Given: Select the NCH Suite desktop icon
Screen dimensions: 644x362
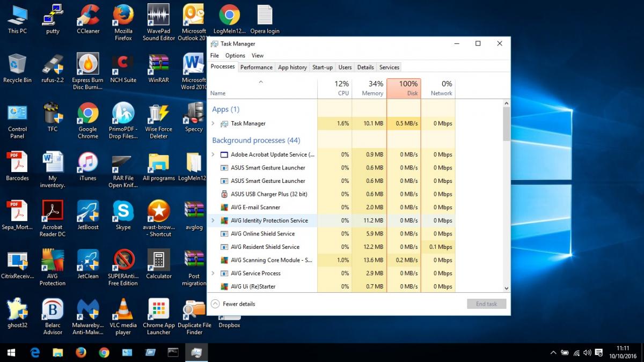Looking at the screenshot, I should point(123,69).
